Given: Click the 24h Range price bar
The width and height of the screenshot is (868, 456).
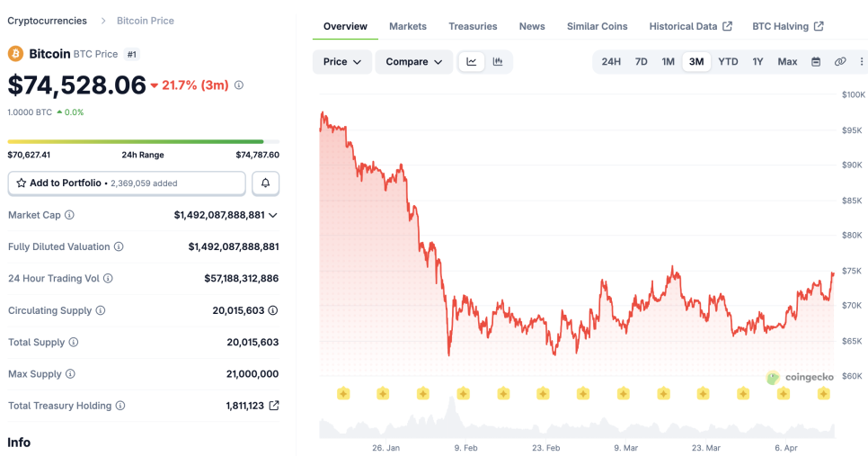Looking at the screenshot, I should point(143,141).
